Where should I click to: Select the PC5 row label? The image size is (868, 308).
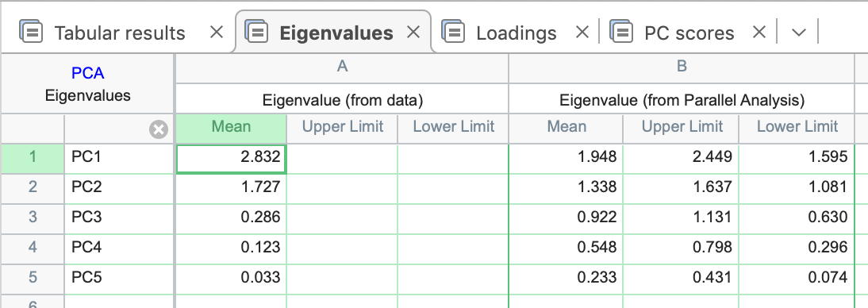coord(120,276)
